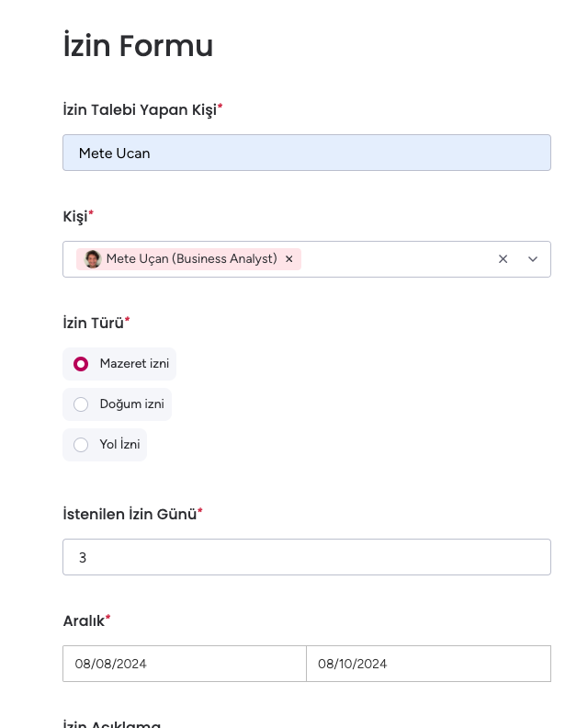
Task: Expand the Kişi dropdown chevron
Action: click(x=533, y=259)
